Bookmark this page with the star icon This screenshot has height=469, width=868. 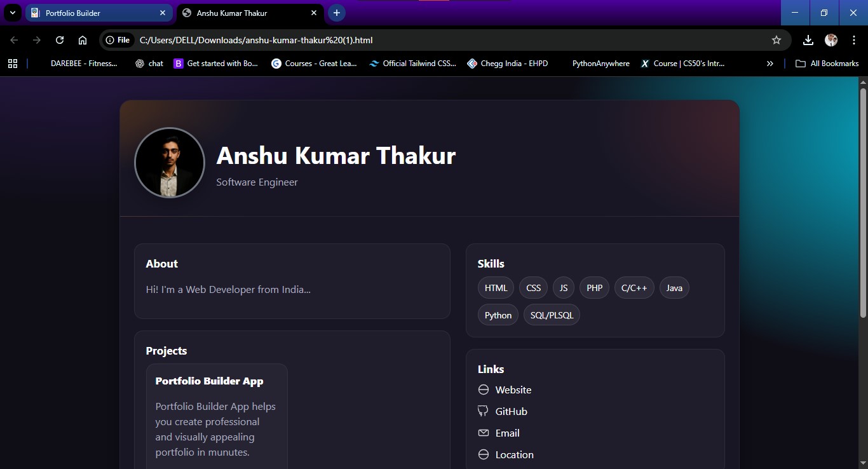(776, 40)
